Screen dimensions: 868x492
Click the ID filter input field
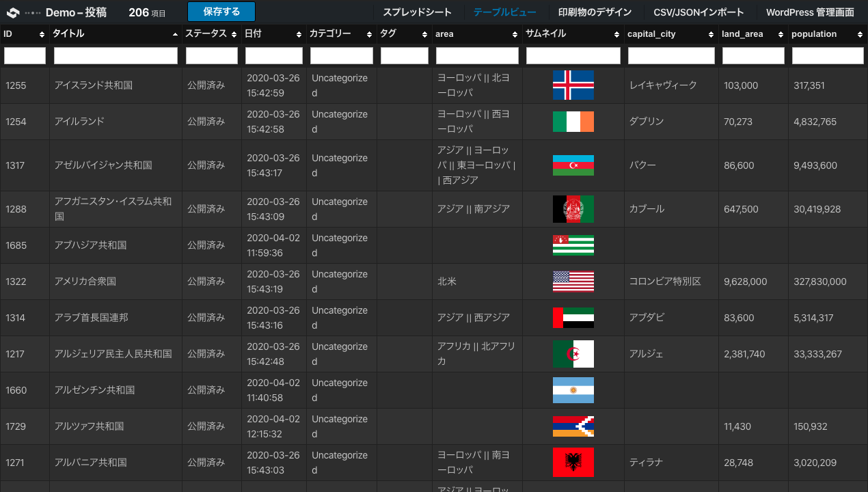coord(25,55)
